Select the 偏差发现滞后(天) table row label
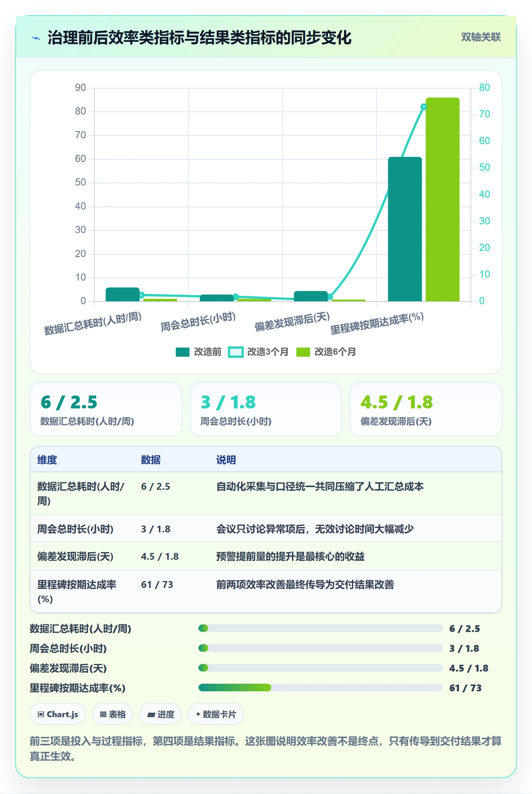Screen dimensions: 532x794 coord(75,557)
